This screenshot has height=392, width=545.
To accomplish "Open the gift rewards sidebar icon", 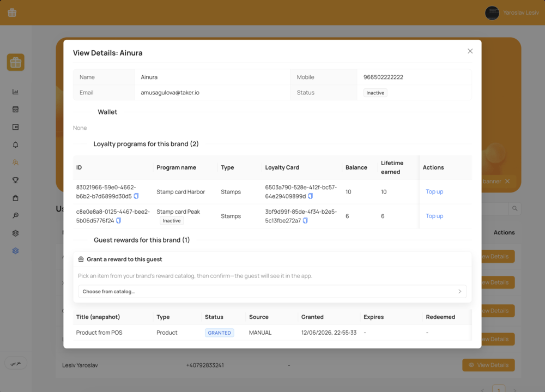I will click(x=16, y=62).
